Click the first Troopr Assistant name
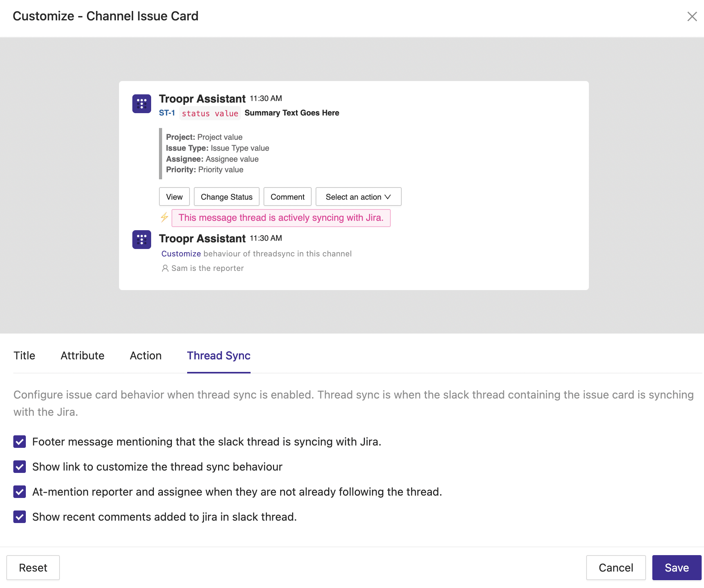The height and width of the screenshot is (588, 704). tap(202, 99)
